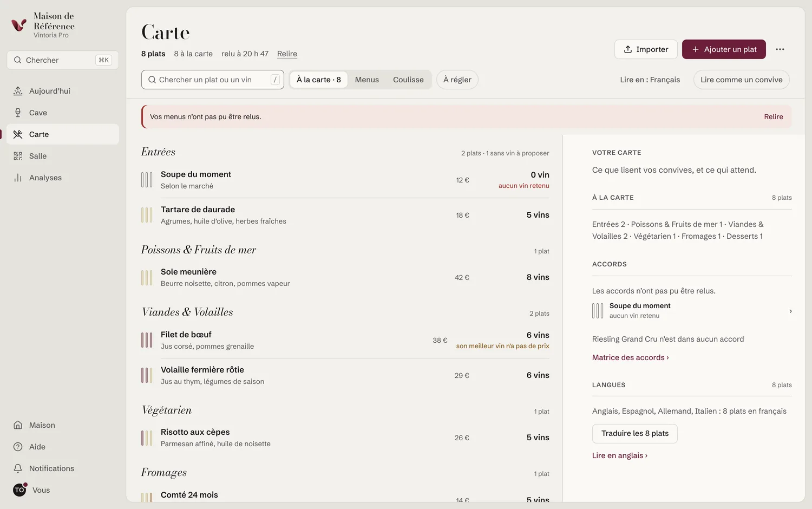The image size is (812, 509).
Task: Click the Volaille fermière rôtie dish title
Action: (x=202, y=370)
